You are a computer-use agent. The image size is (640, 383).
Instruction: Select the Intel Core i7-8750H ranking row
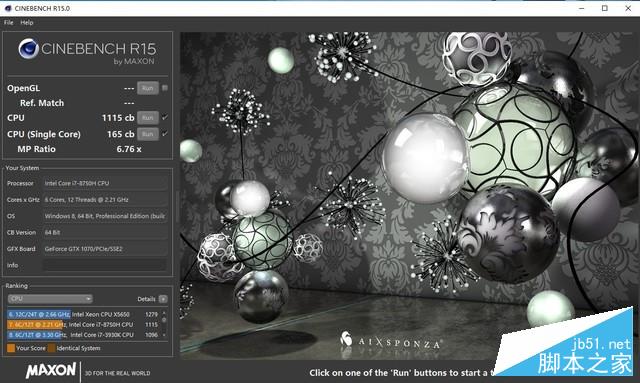pyautogui.click(x=83, y=325)
